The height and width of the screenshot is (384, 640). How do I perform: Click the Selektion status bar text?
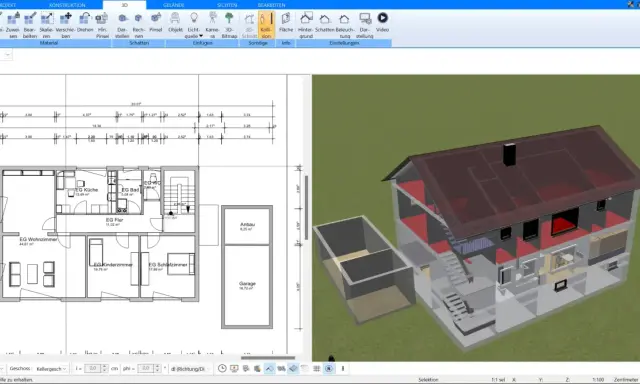pyautogui.click(x=428, y=380)
